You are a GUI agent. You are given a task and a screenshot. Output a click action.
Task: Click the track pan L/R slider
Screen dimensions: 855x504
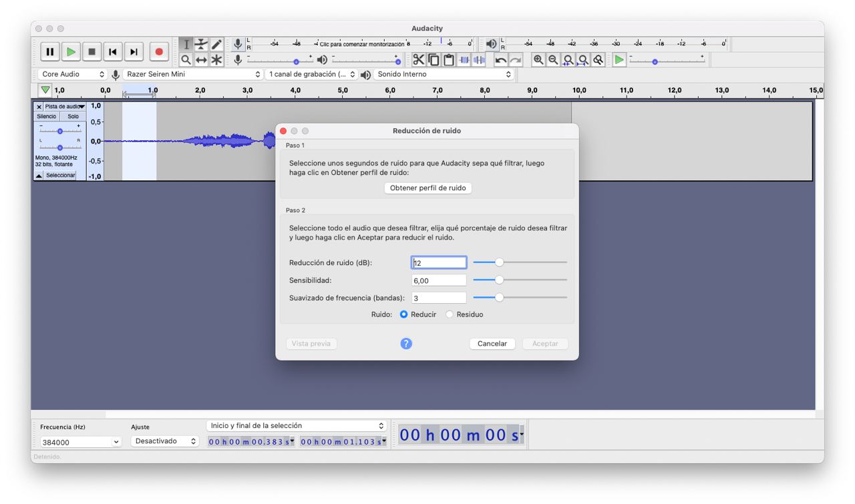point(60,146)
